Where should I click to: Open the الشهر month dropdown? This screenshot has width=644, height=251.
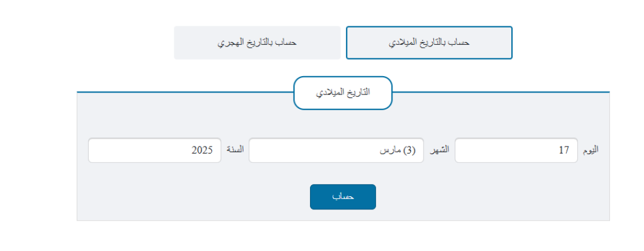[x=336, y=150]
